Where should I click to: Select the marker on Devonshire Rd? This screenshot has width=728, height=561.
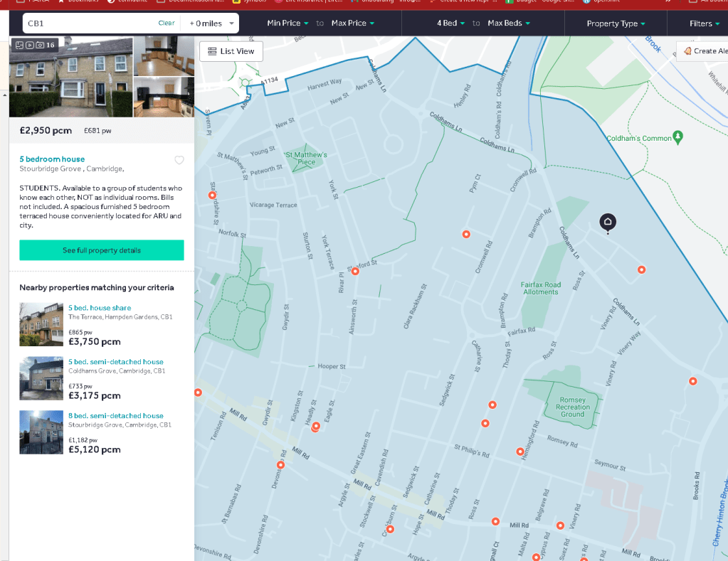[x=281, y=465]
